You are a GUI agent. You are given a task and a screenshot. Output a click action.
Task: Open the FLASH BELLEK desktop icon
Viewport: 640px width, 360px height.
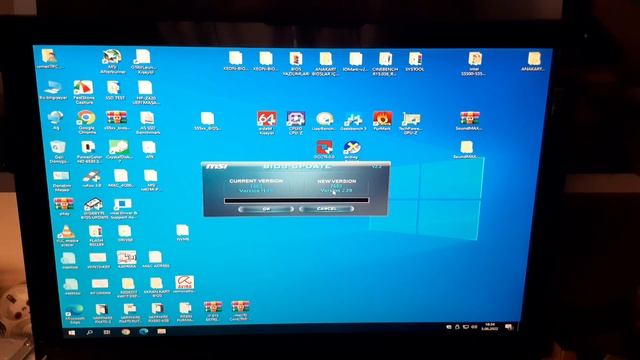coord(96,236)
